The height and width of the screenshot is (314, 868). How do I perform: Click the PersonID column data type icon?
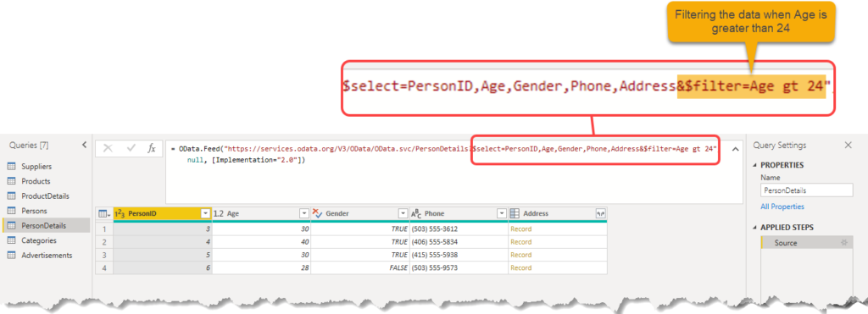point(120,213)
